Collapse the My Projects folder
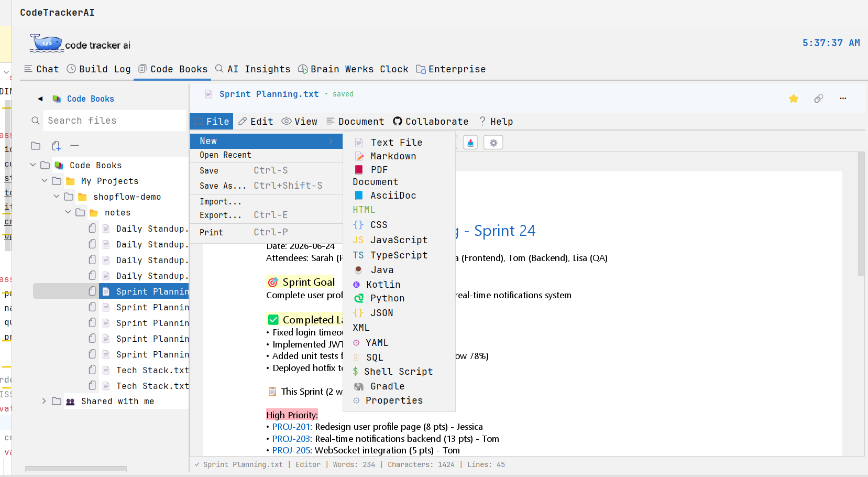This screenshot has width=868, height=477. point(45,181)
